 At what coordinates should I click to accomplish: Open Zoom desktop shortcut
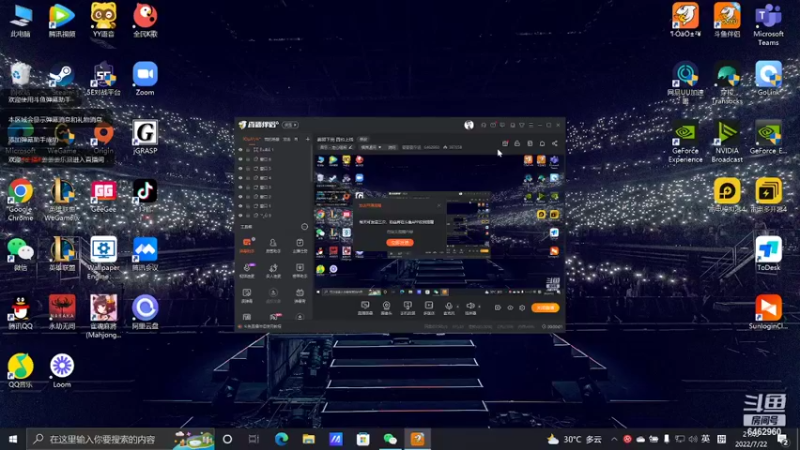click(145, 79)
